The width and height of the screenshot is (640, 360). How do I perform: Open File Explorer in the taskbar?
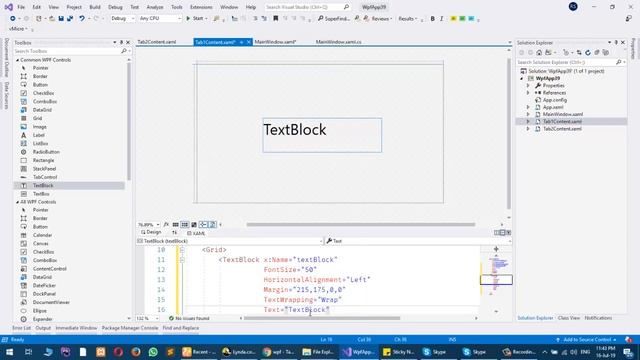318,352
